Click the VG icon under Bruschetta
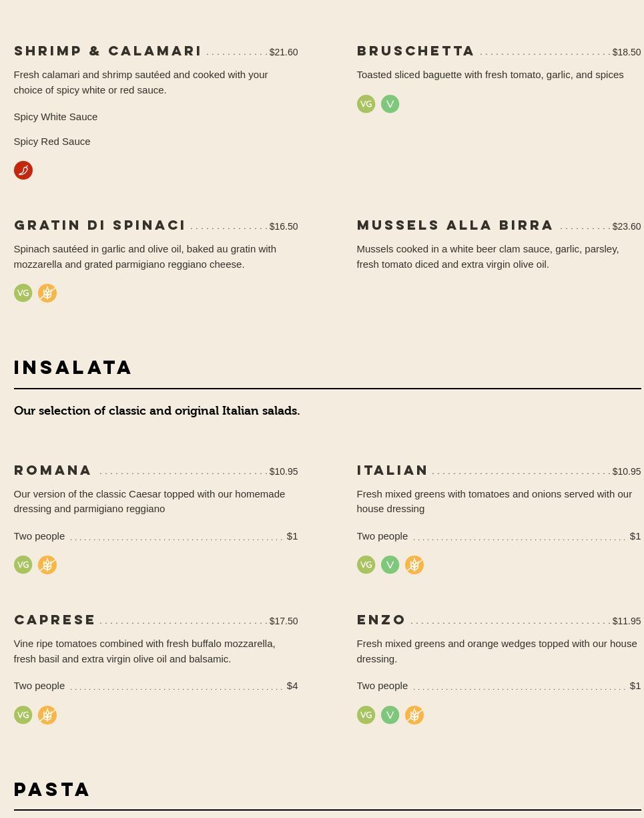644x818 pixels. [366, 104]
